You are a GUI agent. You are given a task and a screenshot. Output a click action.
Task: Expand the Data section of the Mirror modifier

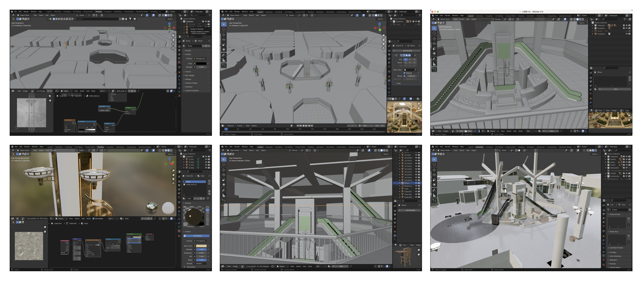[x=399, y=83]
